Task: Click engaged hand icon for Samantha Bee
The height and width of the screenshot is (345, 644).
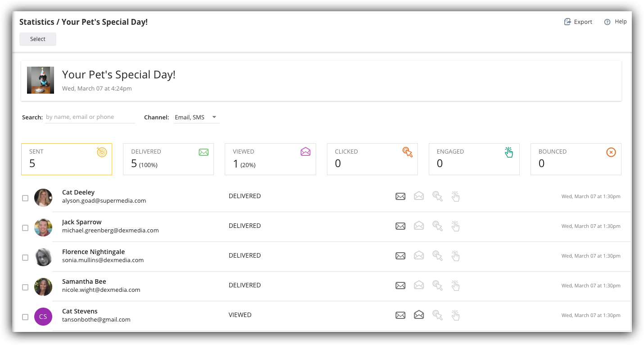Action: pyautogui.click(x=455, y=285)
